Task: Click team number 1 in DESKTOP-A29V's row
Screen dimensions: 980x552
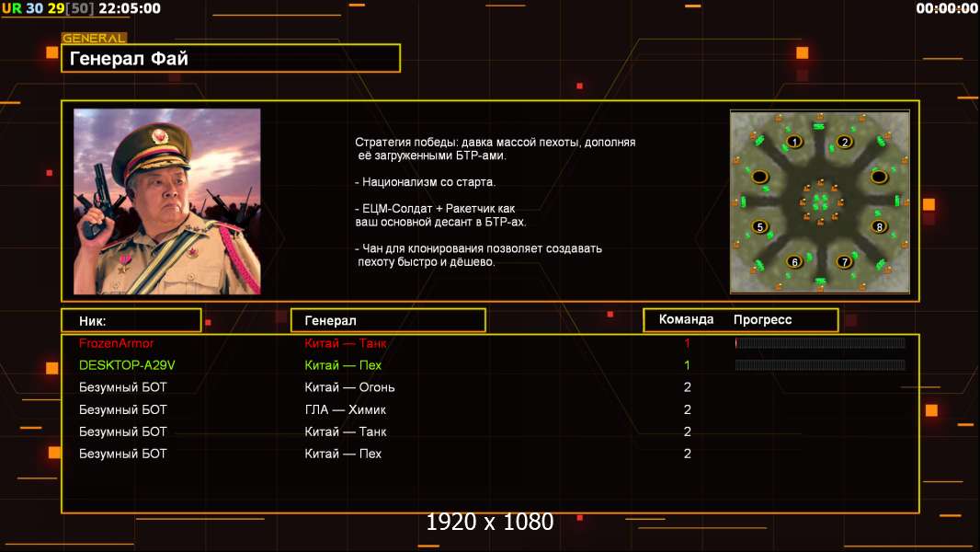Action: pos(687,365)
